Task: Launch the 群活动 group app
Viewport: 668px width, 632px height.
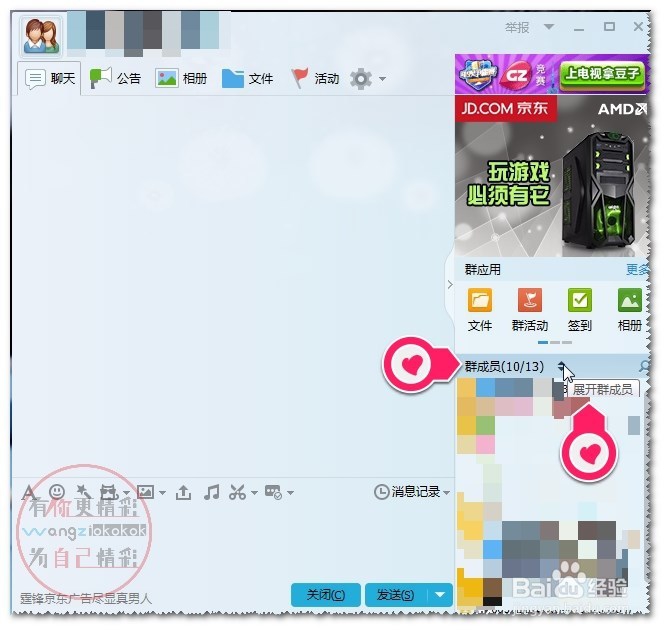Action: [x=530, y=310]
